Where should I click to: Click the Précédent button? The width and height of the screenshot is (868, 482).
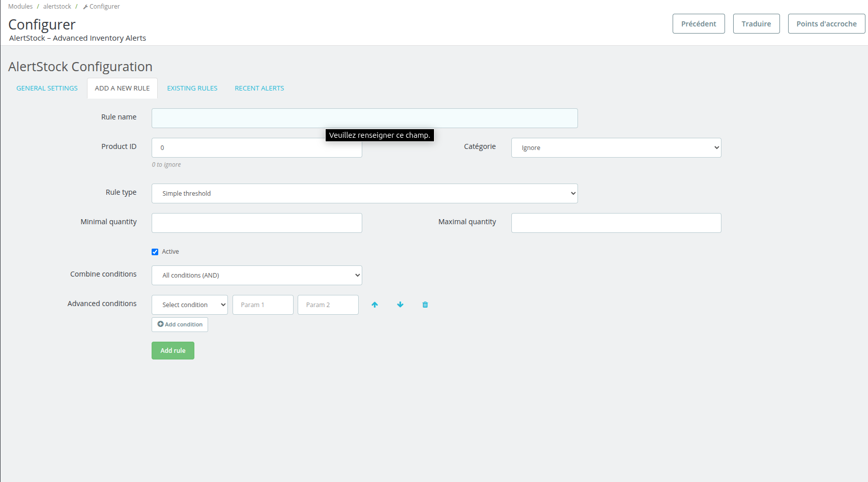[699, 23]
